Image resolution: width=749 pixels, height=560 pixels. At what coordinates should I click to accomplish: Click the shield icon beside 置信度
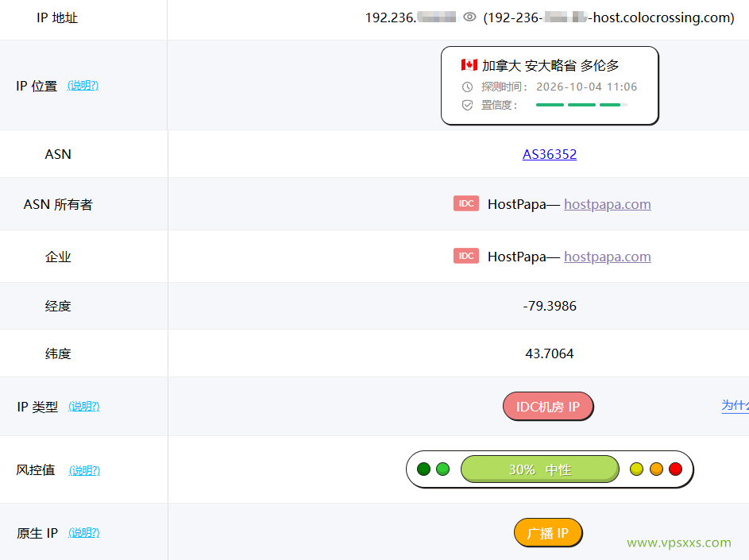coord(467,105)
